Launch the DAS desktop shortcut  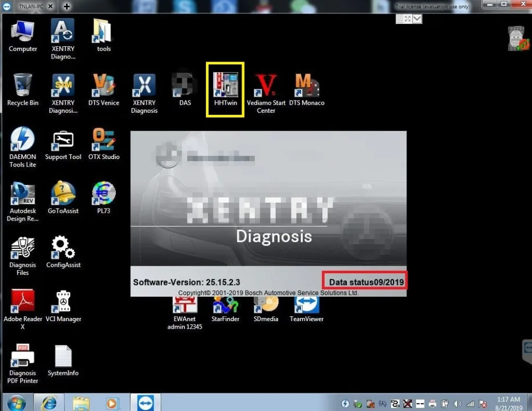(x=185, y=88)
